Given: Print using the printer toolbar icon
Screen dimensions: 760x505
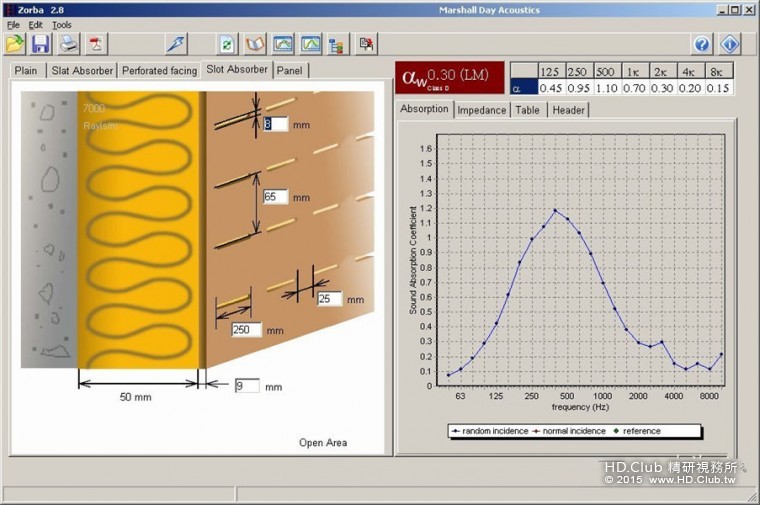Looking at the screenshot, I should pos(68,44).
